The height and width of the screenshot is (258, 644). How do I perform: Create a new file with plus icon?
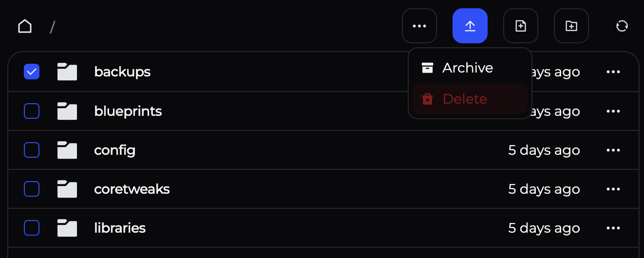tap(520, 26)
